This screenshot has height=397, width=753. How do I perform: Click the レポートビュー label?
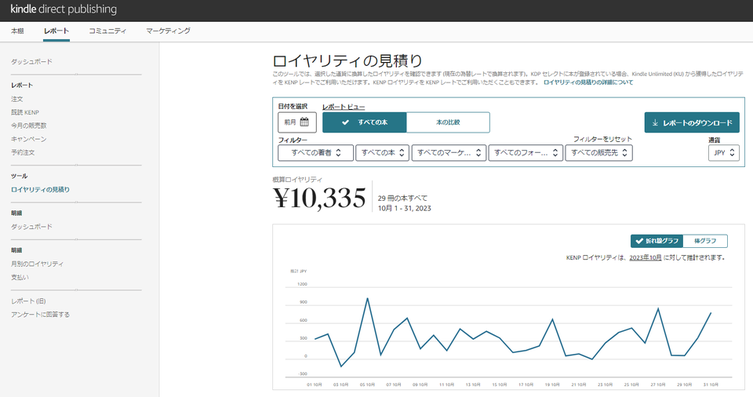(343, 107)
